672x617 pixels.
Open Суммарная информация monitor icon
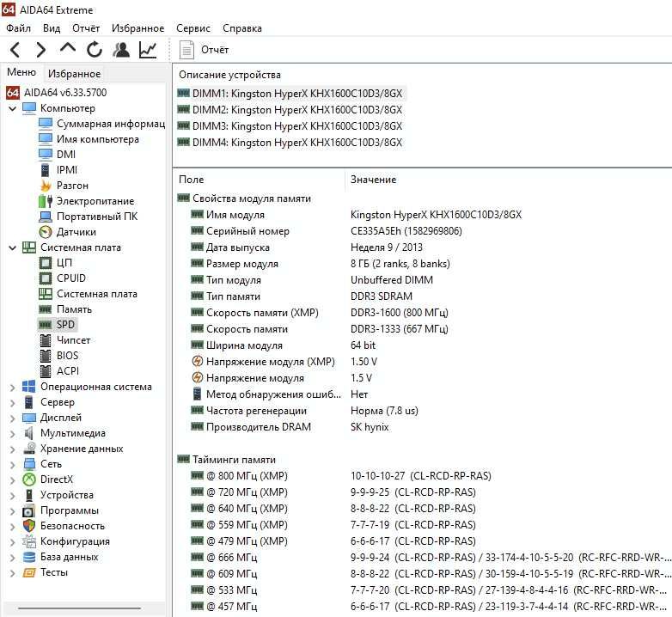tap(46, 124)
